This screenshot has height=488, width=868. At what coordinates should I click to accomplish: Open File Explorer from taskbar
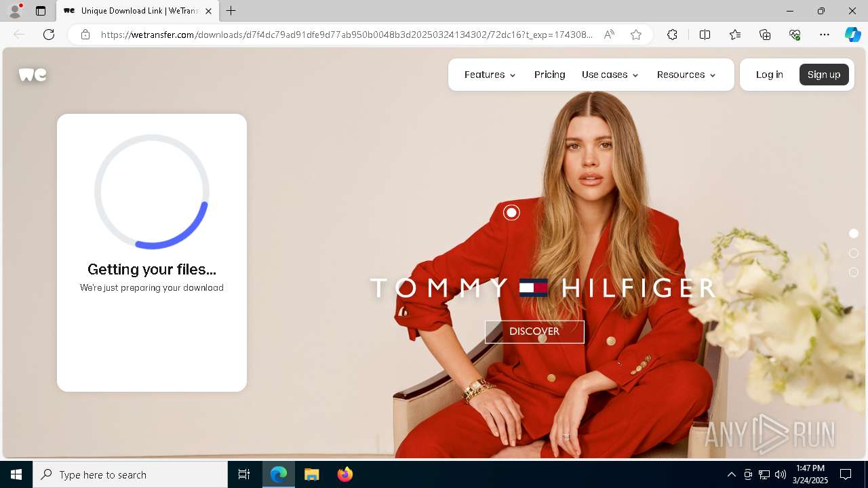click(x=311, y=474)
